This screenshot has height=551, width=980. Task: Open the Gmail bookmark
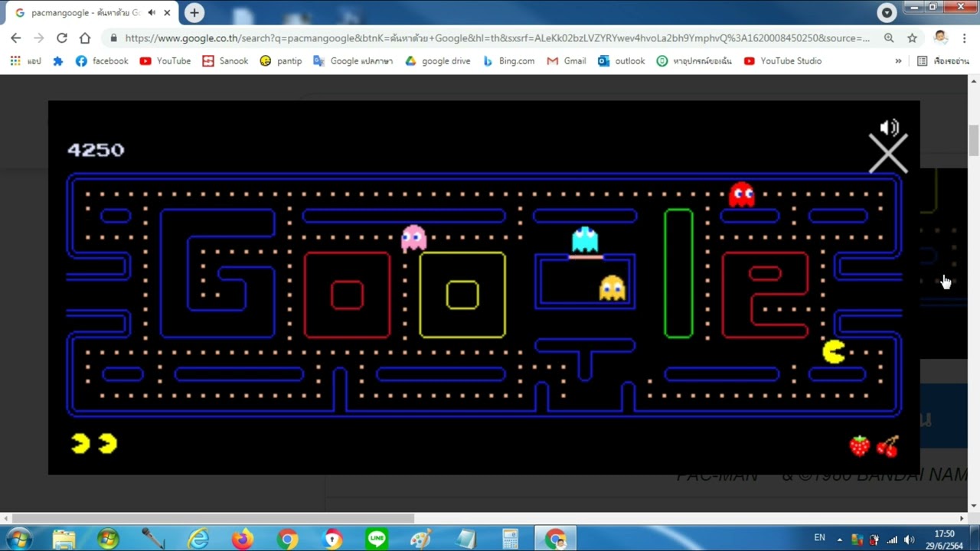pyautogui.click(x=567, y=60)
